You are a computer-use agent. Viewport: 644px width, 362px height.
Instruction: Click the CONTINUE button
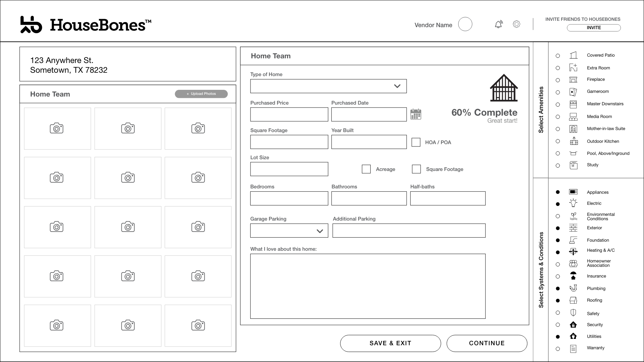[487, 343]
